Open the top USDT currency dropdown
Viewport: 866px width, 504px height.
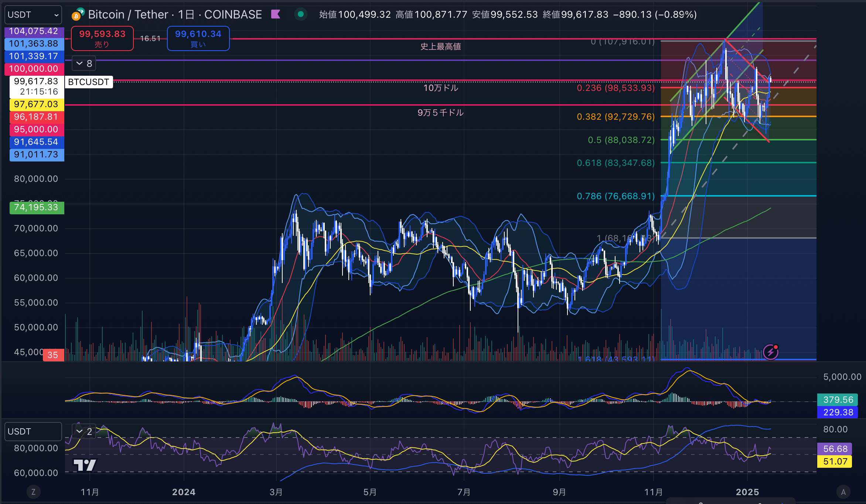tap(33, 15)
